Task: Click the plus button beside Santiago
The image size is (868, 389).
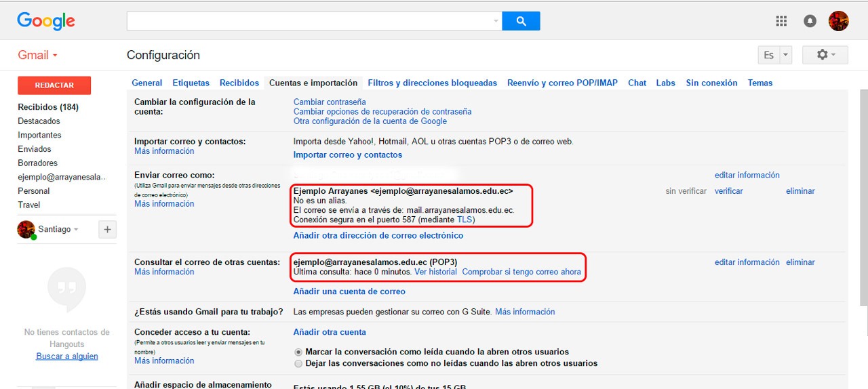Action: 107,230
